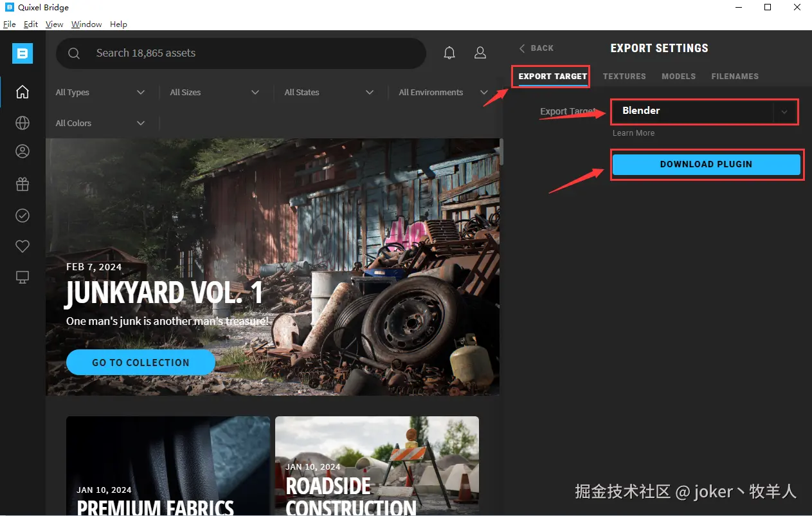Open the profile circle icon in sidebar
This screenshot has height=516, width=812.
pos(23,152)
